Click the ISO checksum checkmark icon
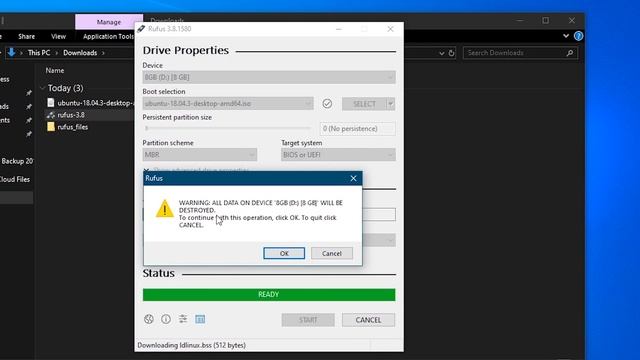The width and height of the screenshot is (640, 360). [x=327, y=104]
